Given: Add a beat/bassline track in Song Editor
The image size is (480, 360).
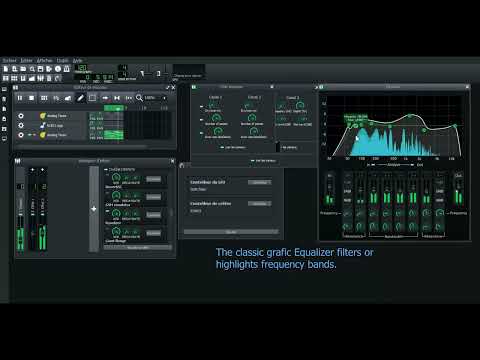Looking at the screenshot, I should click(44, 98).
